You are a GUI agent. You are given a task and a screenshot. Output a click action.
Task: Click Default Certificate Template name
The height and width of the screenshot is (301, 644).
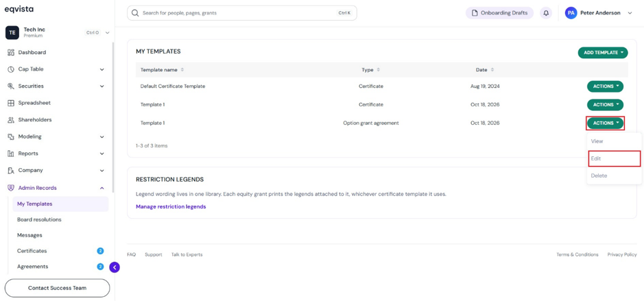point(173,86)
